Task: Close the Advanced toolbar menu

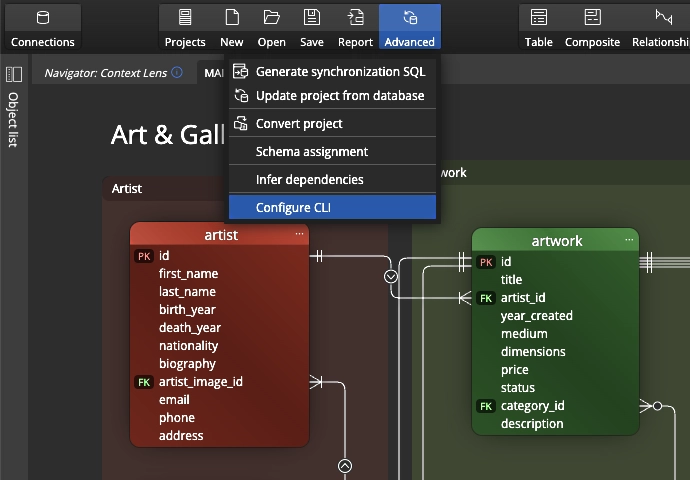Action: click(409, 27)
